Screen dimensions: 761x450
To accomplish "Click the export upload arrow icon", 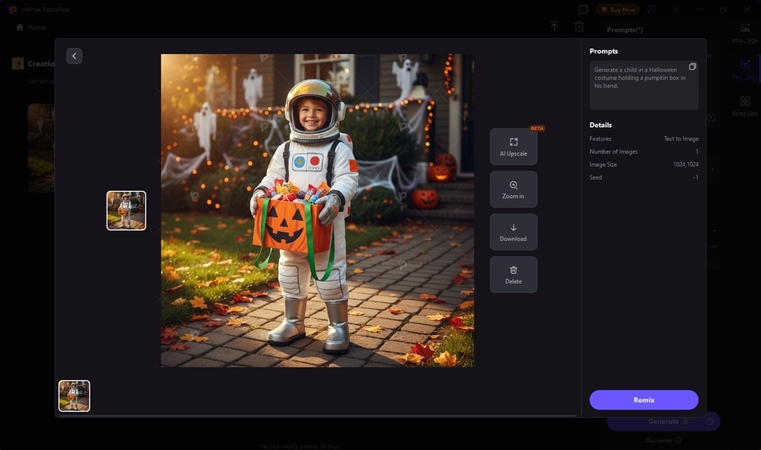I will click(x=554, y=27).
